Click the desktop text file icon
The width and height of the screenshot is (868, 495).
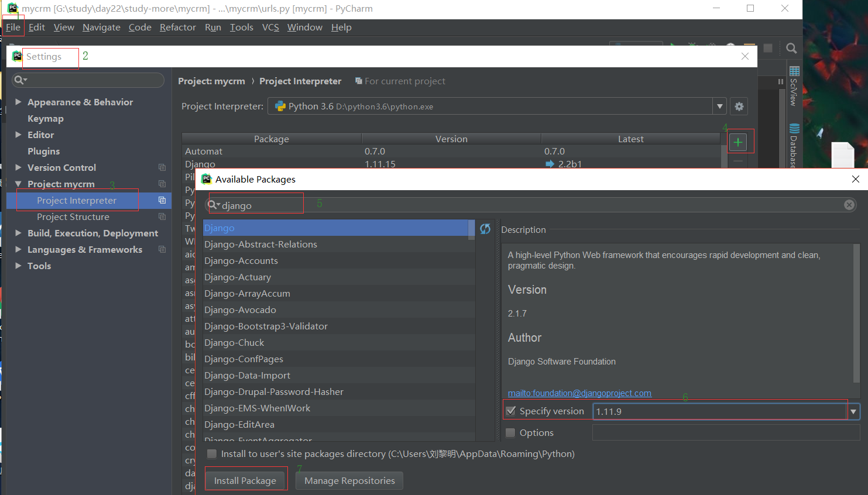[843, 155]
